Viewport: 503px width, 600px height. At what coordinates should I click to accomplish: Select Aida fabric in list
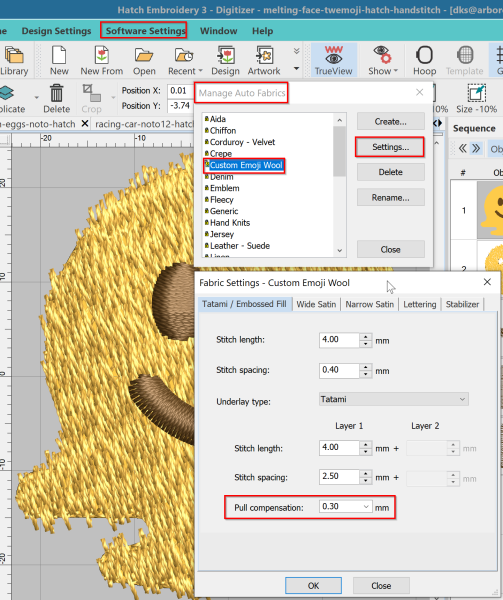(x=218, y=119)
